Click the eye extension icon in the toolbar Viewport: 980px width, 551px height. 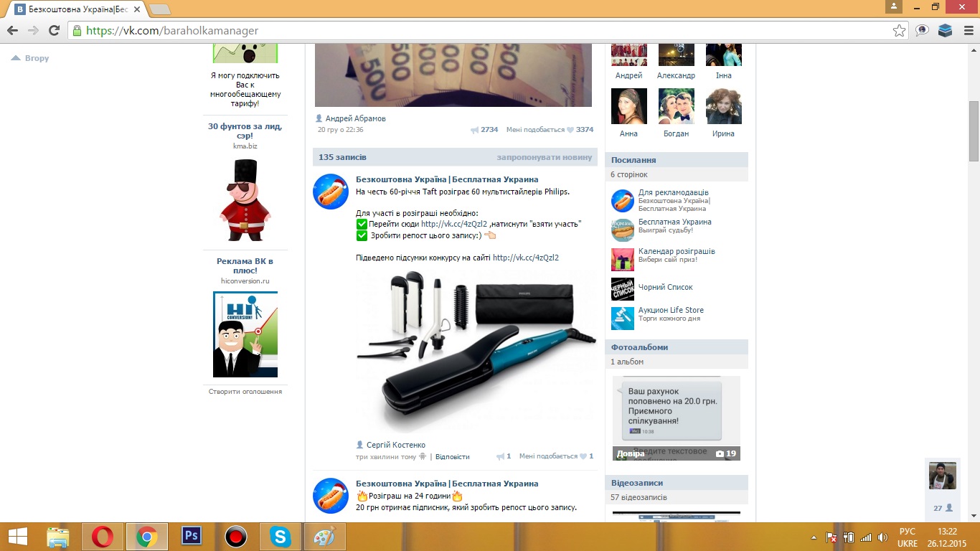click(x=923, y=31)
